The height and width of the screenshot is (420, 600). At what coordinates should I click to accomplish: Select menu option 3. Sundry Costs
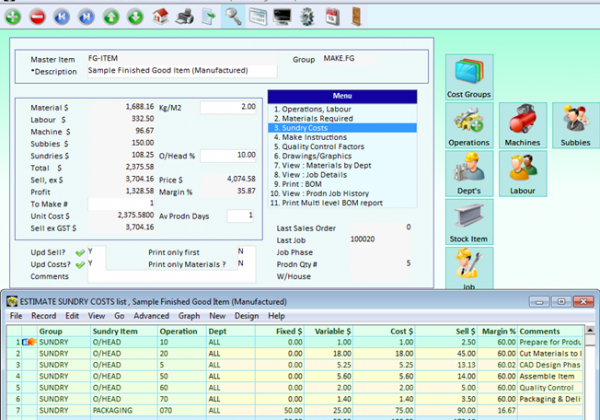point(342,128)
